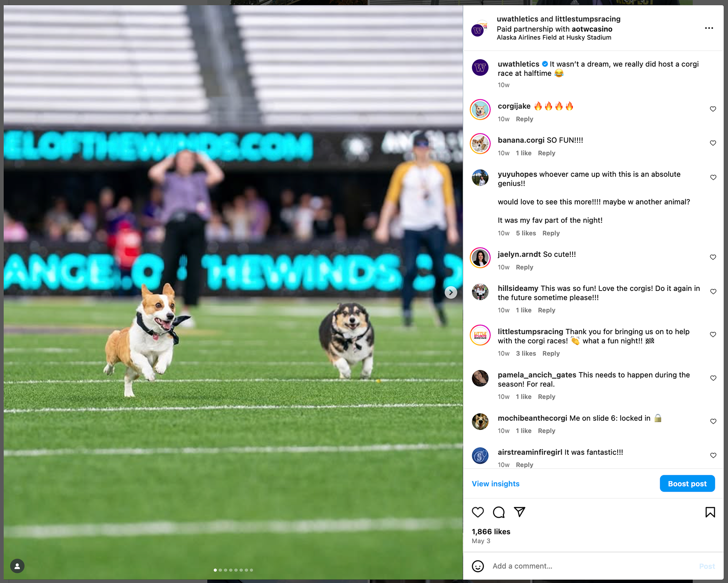Open the three-dots more options menu
Viewport: 728px width, 583px height.
pos(709,28)
